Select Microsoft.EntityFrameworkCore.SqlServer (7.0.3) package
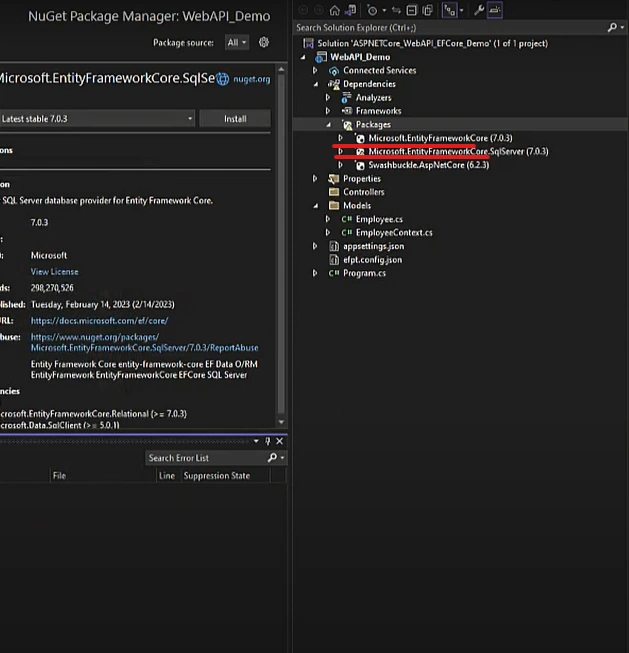 pyautogui.click(x=458, y=152)
